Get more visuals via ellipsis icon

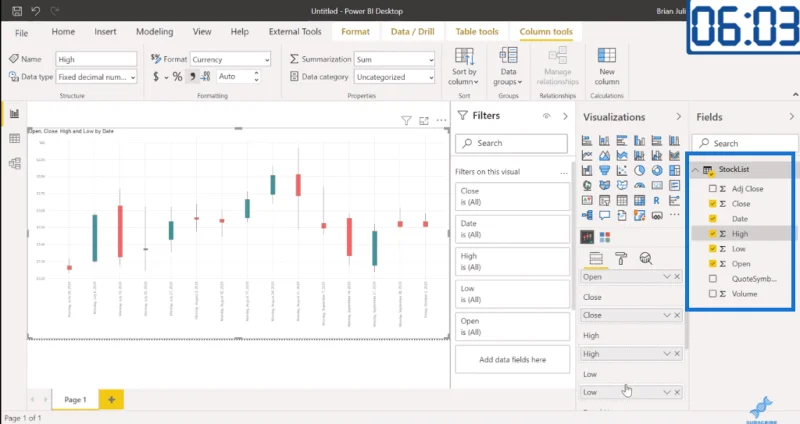point(674,215)
